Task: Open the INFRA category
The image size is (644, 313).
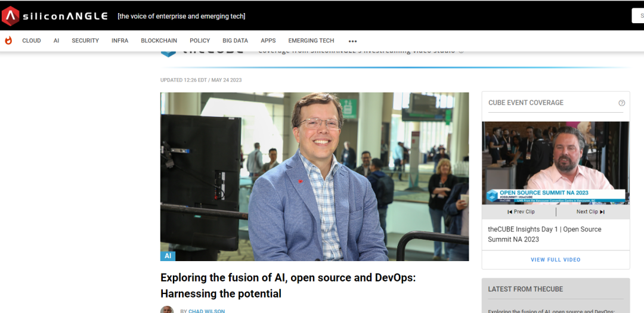Action: pos(120,41)
